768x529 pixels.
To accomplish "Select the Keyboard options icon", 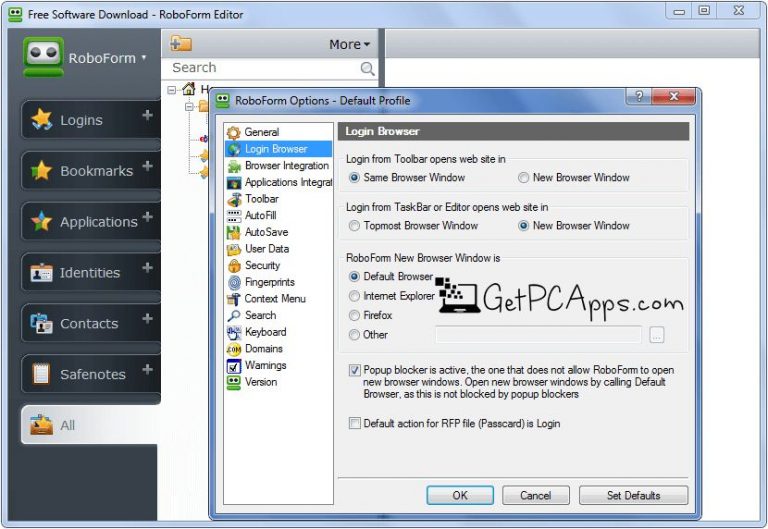I will click(x=234, y=333).
